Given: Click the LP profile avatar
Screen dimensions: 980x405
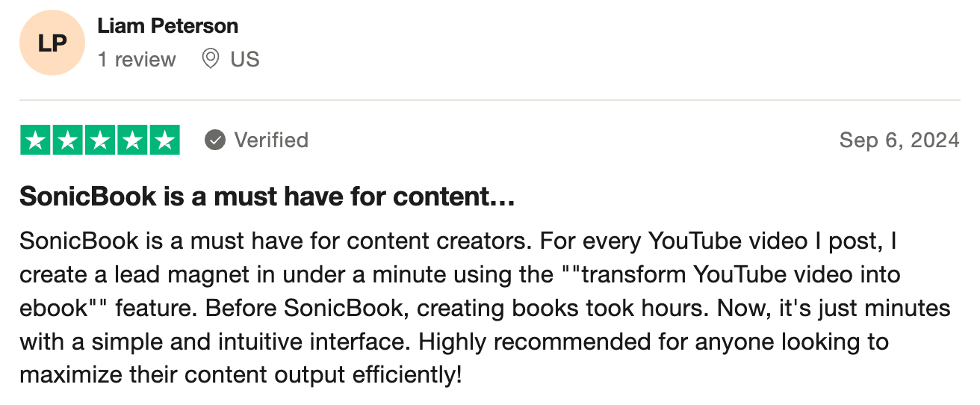Looking at the screenshot, I should coord(51,43).
